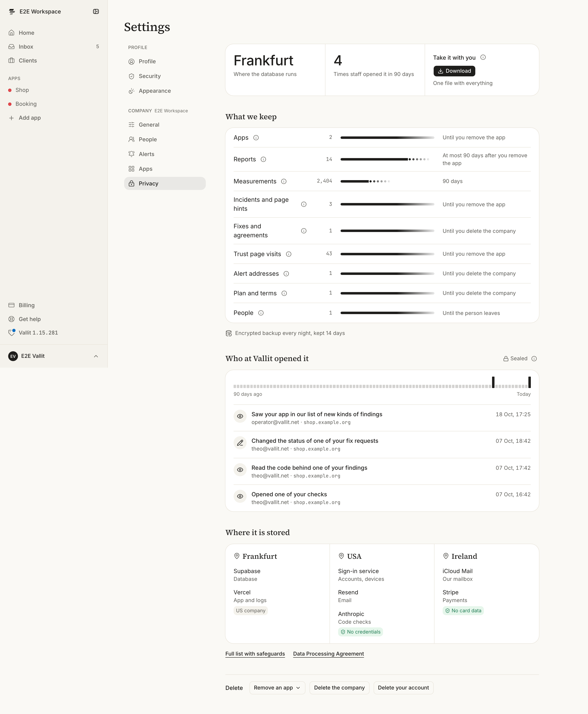Show info for the People row
This screenshot has height=714, width=588.
(261, 313)
